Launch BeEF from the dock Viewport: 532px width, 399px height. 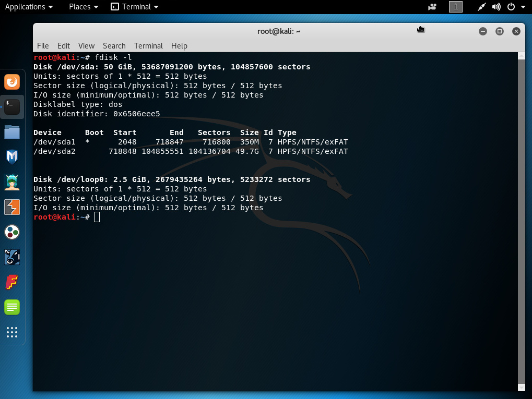12,257
